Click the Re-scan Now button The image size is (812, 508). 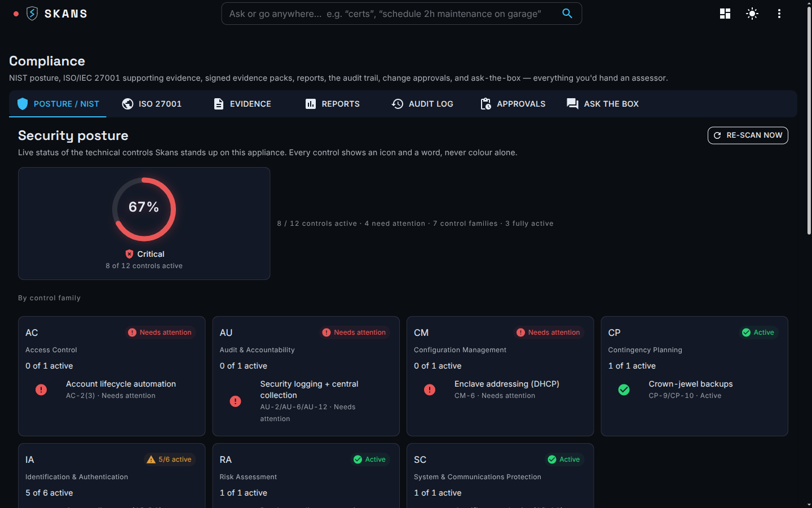pos(748,135)
